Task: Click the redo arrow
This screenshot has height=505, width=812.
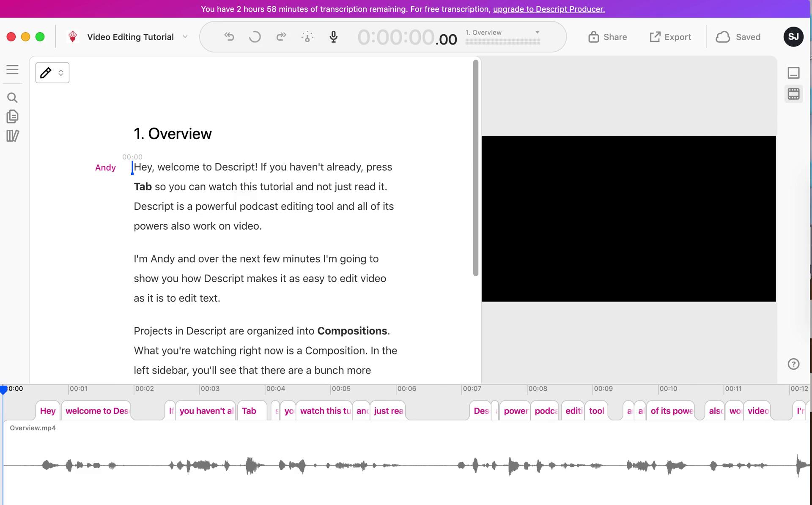Action: [x=281, y=37]
